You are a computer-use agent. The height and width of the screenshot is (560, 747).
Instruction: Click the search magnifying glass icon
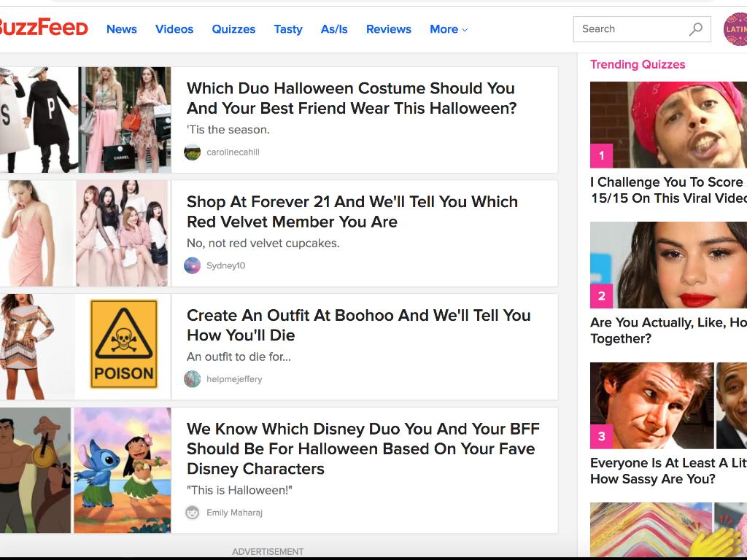(x=696, y=29)
